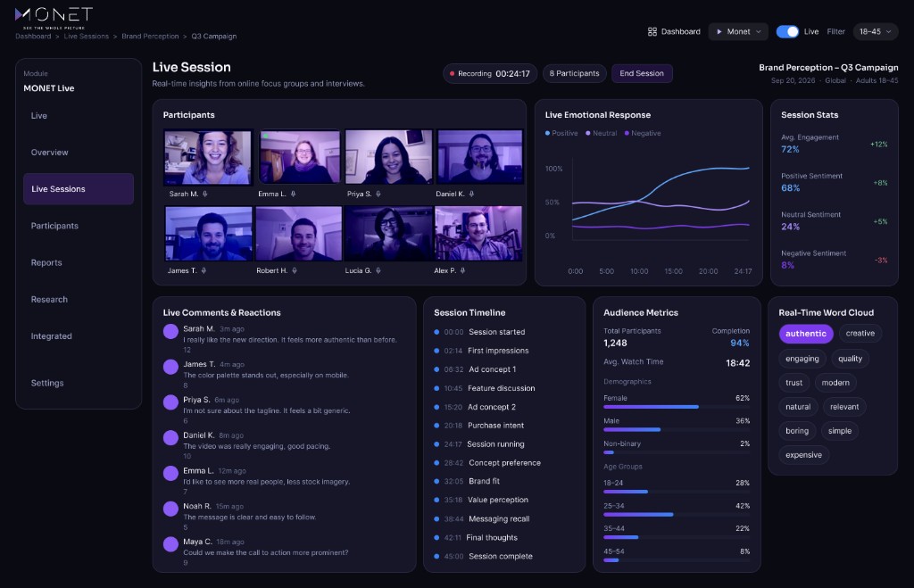
Task: Open Sarah M.'s video thumbnail
Action: pos(208,157)
